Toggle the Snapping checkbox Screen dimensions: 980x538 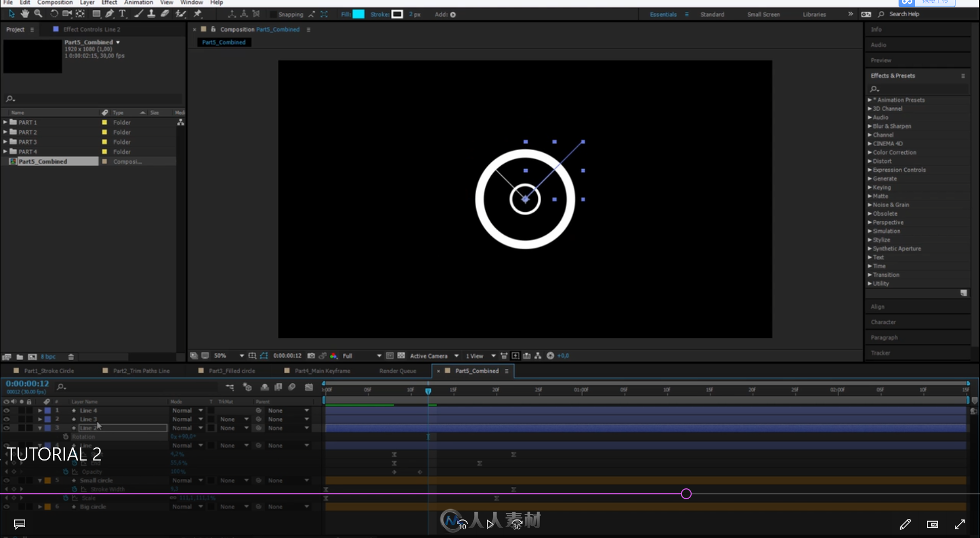pyautogui.click(x=274, y=15)
